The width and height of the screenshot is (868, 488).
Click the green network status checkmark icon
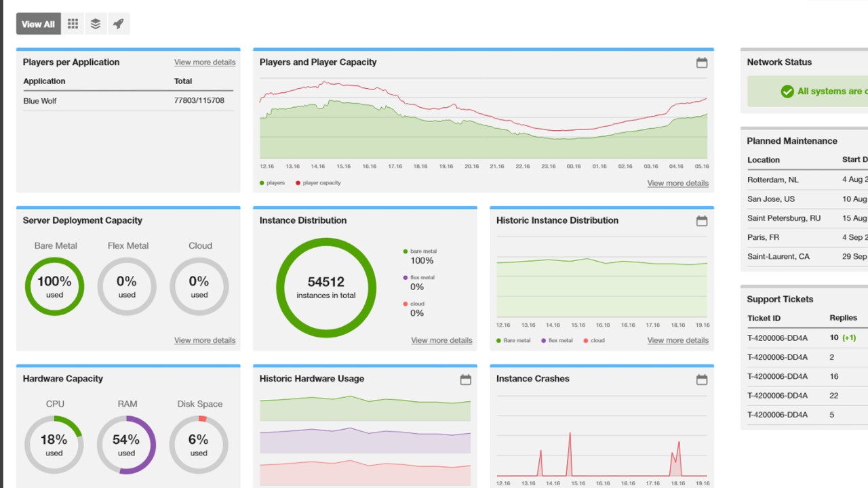tap(787, 91)
